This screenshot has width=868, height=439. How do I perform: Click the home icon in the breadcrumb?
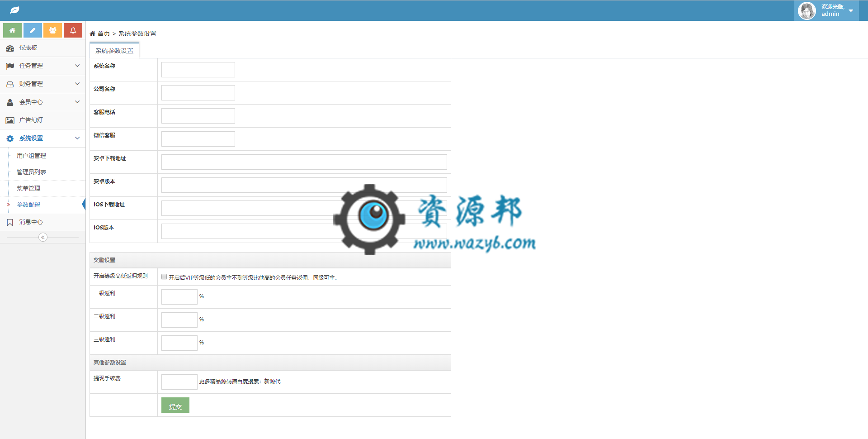point(92,33)
